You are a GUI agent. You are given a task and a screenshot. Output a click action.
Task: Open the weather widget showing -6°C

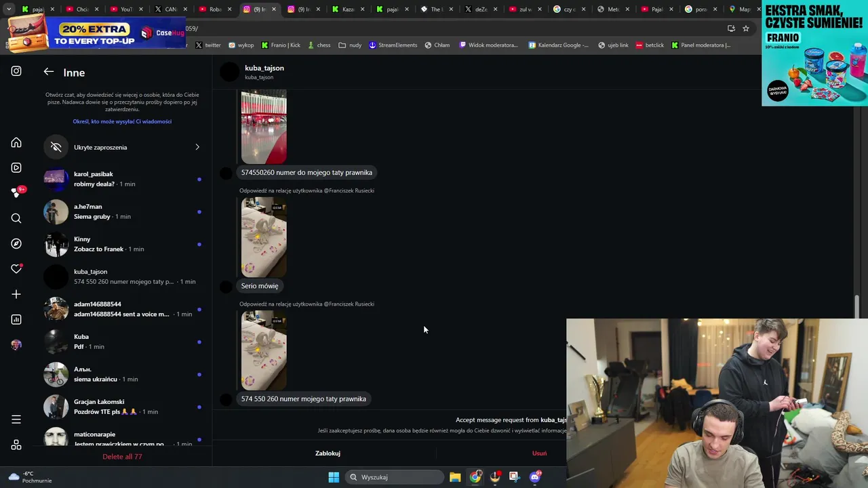click(30, 477)
